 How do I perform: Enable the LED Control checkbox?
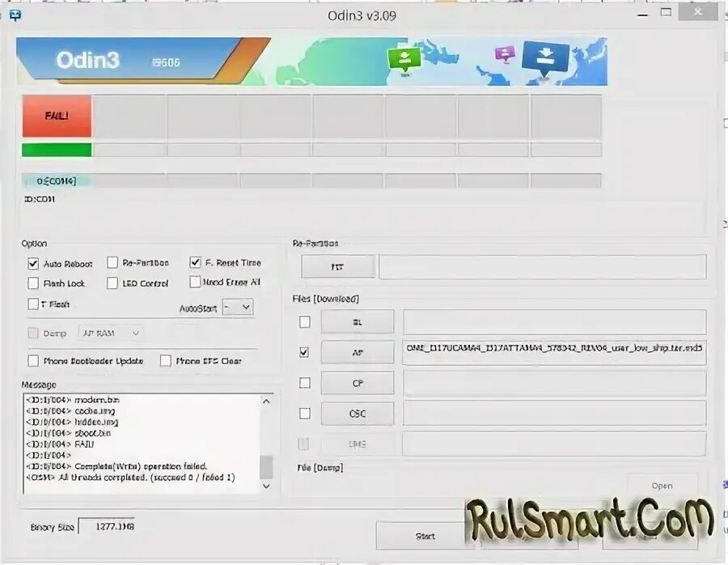click(x=112, y=283)
